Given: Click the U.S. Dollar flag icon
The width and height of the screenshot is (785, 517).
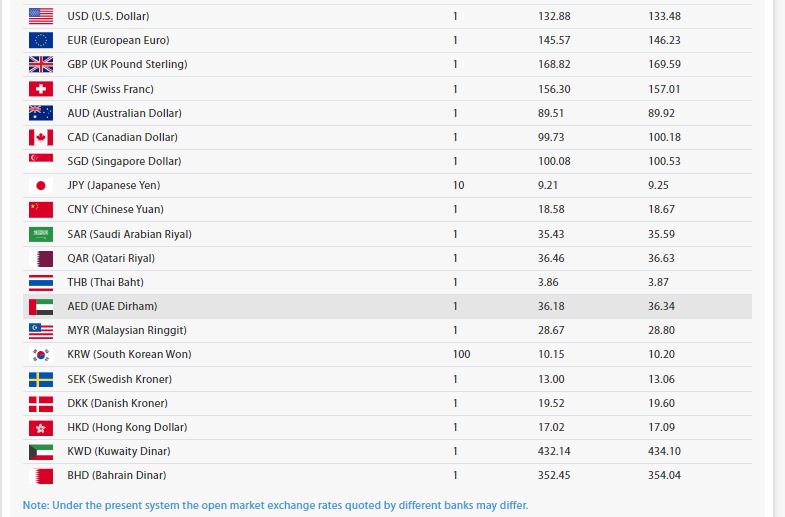Looking at the screenshot, I should click(41, 16).
